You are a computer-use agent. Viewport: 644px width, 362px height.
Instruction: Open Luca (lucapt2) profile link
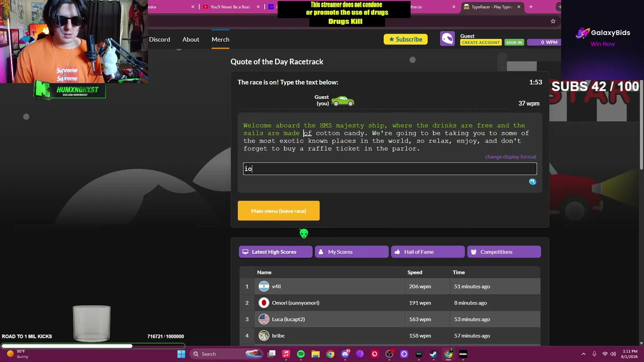click(x=288, y=319)
